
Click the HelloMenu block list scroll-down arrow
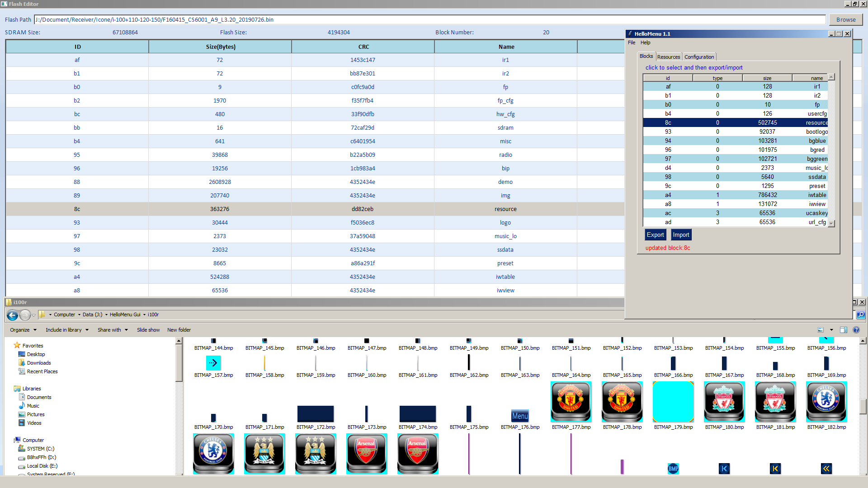(x=831, y=223)
